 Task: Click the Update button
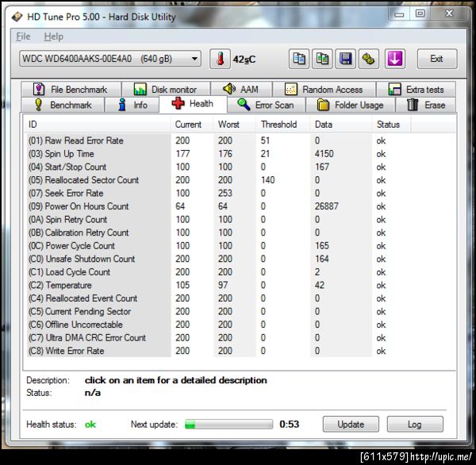point(351,424)
